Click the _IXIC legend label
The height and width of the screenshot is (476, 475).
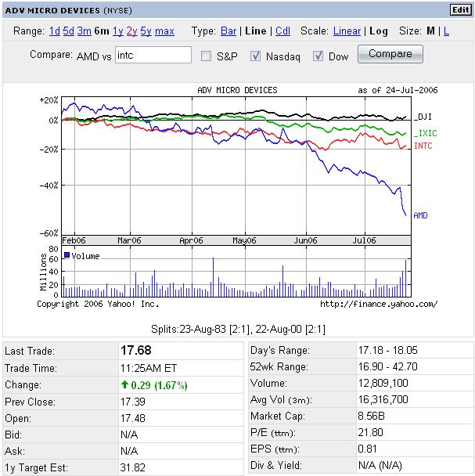point(426,133)
